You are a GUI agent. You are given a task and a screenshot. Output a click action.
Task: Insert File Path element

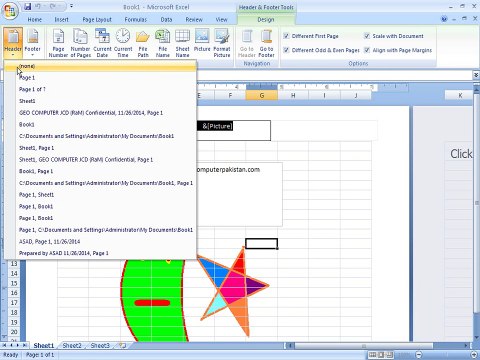(143, 43)
